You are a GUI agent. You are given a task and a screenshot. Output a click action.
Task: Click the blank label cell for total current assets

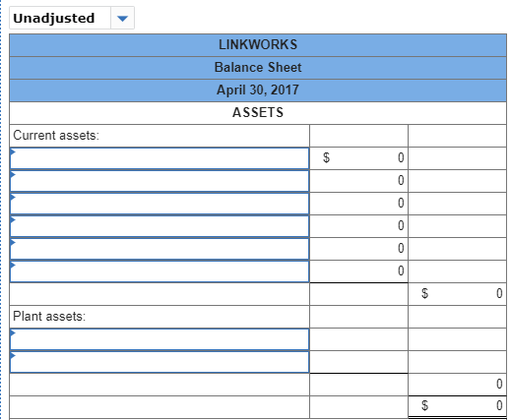[x=160, y=294]
